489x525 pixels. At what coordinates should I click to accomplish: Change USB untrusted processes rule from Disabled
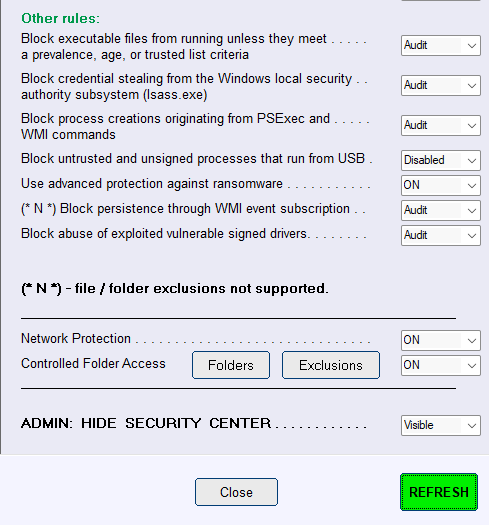point(441,160)
